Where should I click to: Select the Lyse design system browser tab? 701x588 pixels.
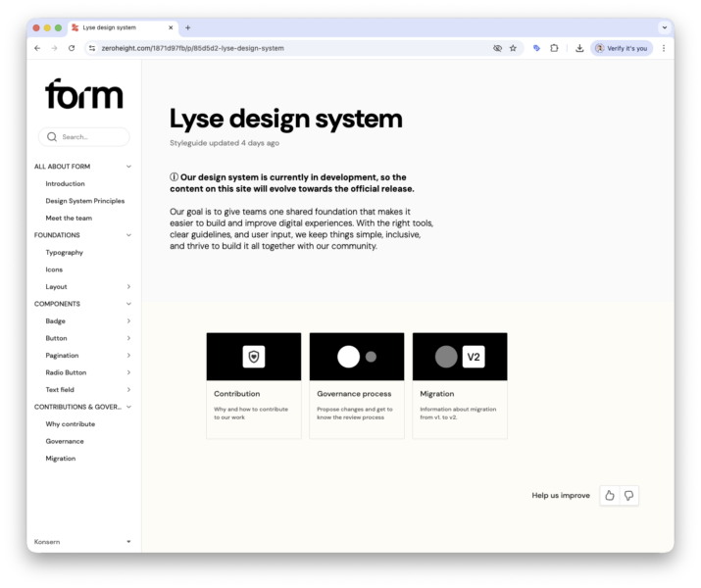pyautogui.click(x=120, y=27)
